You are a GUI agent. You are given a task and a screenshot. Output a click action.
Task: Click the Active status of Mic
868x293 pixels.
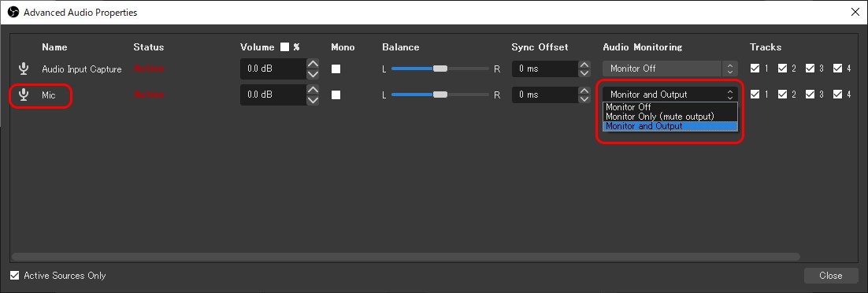(149, 95)
